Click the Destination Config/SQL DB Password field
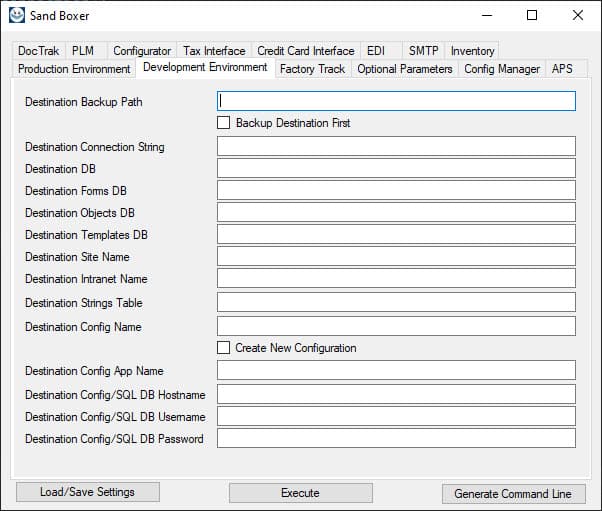The image size is (602, 511). coord(396,438)
